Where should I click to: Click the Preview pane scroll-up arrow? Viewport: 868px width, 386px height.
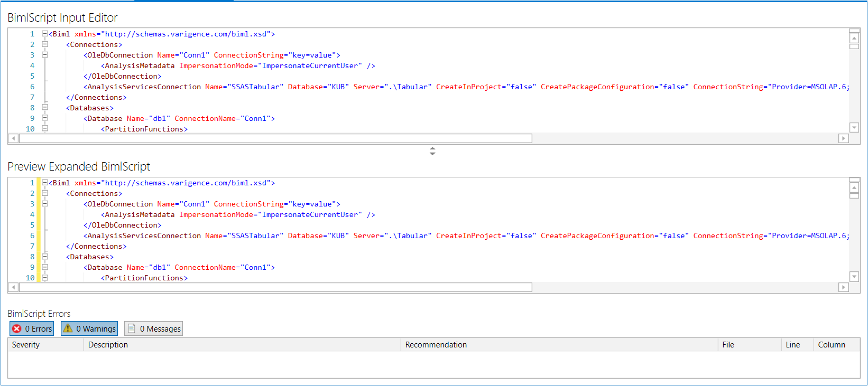tap(854, 187)
